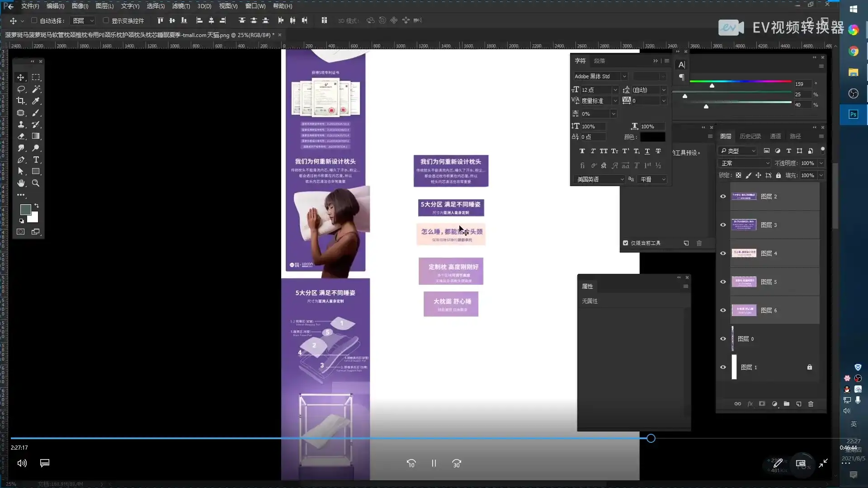This screenshot has height=488, width=868.
Task: Open Adobe 黑体 Std font dropdown
Action: tap(624, 76)
